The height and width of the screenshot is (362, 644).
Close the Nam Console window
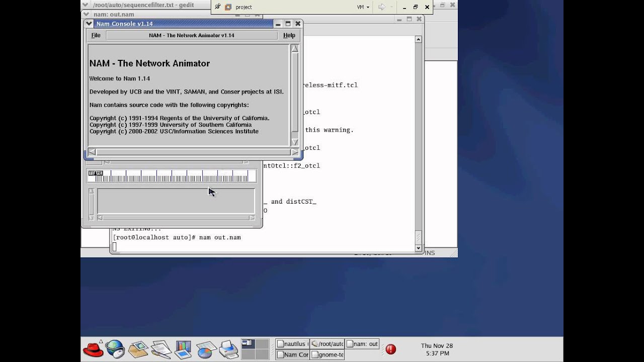coord(298,24)
